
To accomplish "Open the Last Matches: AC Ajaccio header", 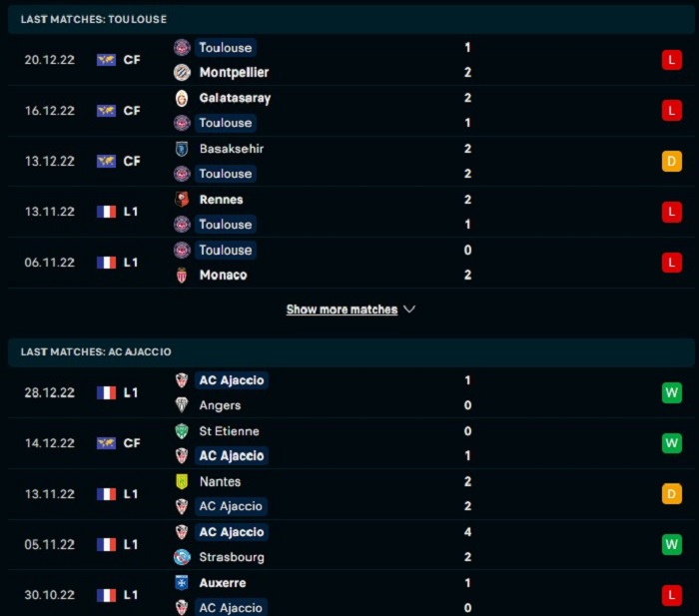I will coord(350,352).
